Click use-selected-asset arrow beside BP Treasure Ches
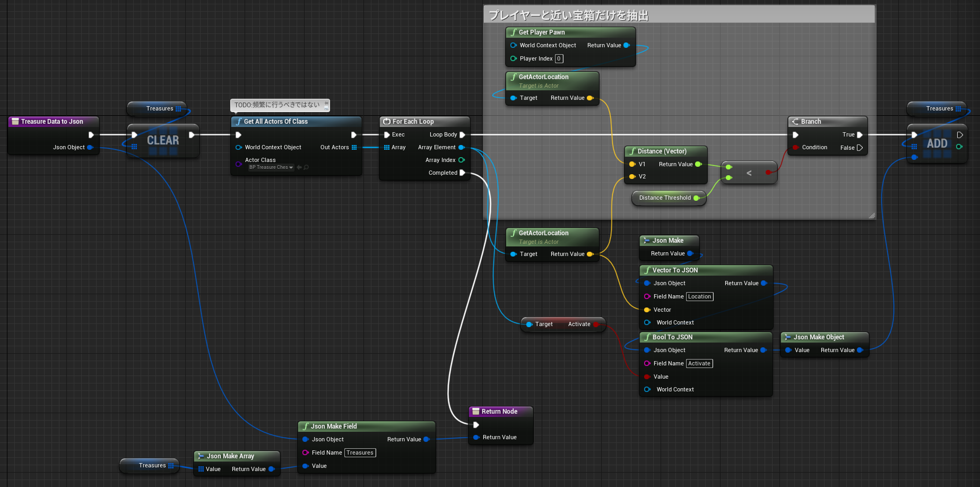Viewport: 980px width, 487px height. click(x=299, y=167)
